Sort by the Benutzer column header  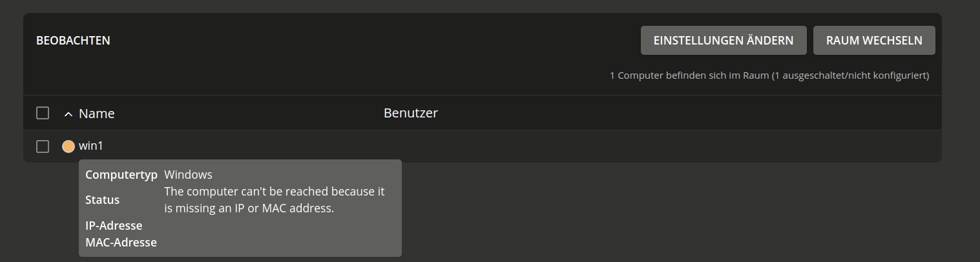tap(410, 113)
